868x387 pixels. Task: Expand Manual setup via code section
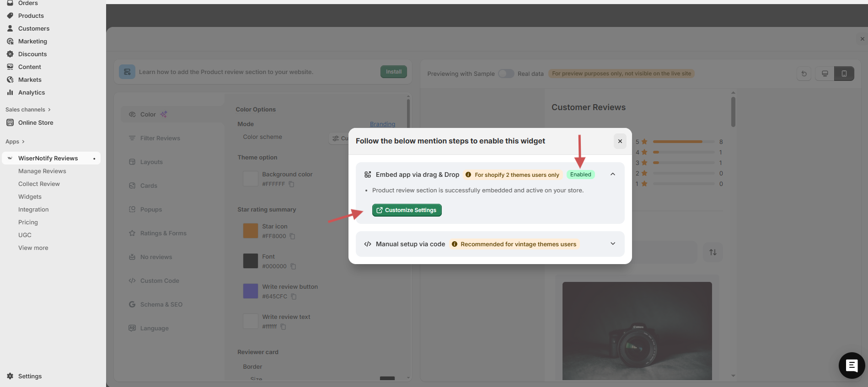tap(612, 244)
